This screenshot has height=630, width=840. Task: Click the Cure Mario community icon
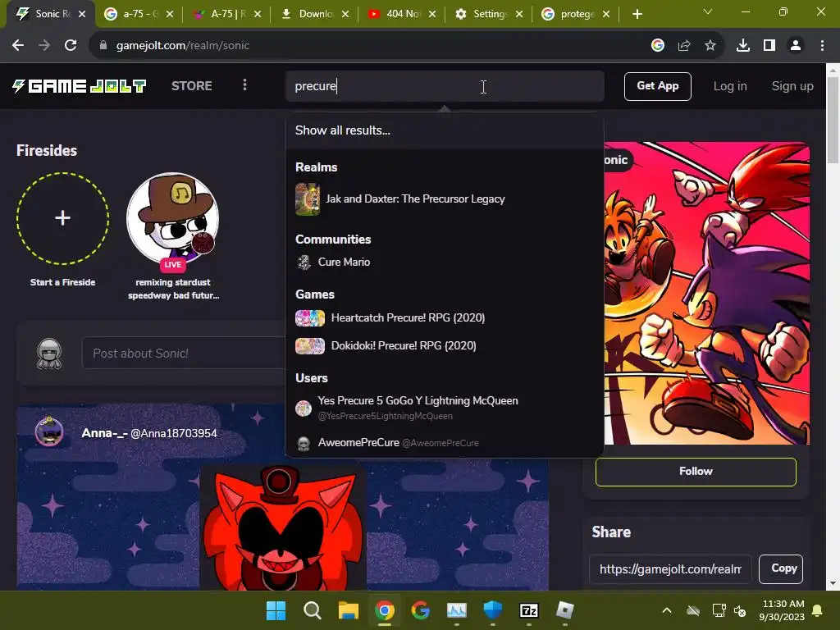[304, 262]
